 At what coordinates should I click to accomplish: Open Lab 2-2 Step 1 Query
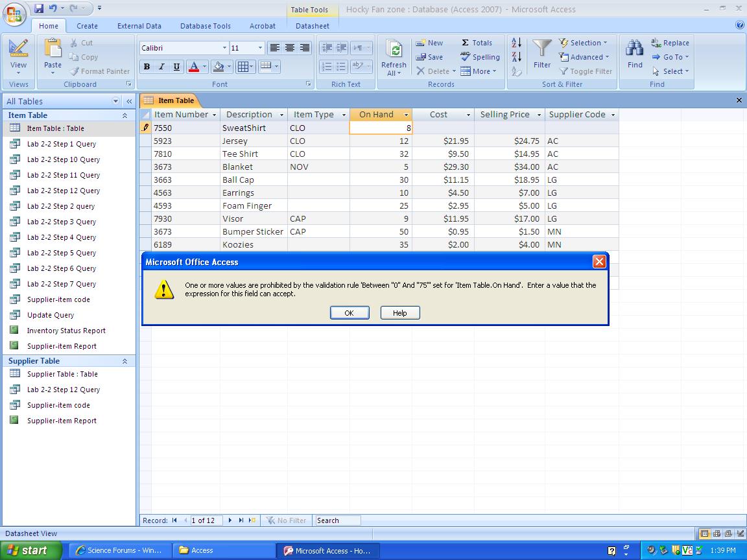click(61, 144)
